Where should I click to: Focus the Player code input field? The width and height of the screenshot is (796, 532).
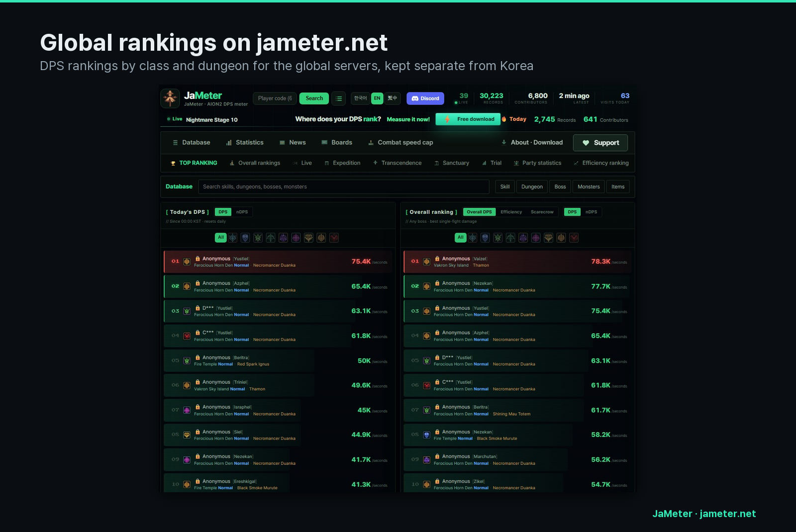click(275, 98)
